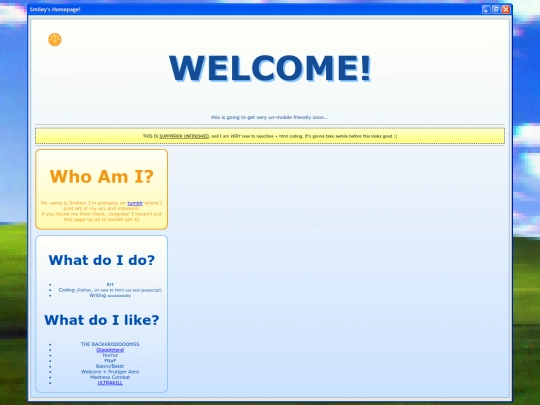540x405 pixels.
Task: Maximize the Smiley's Homepage window
Action: pyautogui.click(x=496, y=10)
